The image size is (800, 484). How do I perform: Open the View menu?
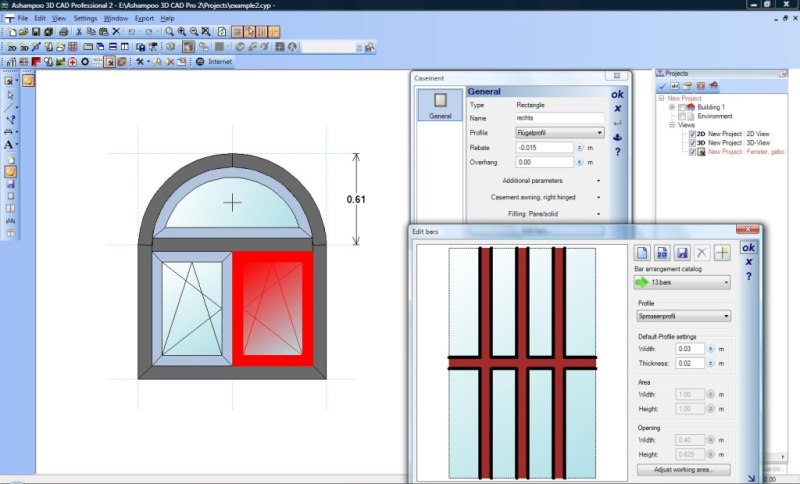59,18
